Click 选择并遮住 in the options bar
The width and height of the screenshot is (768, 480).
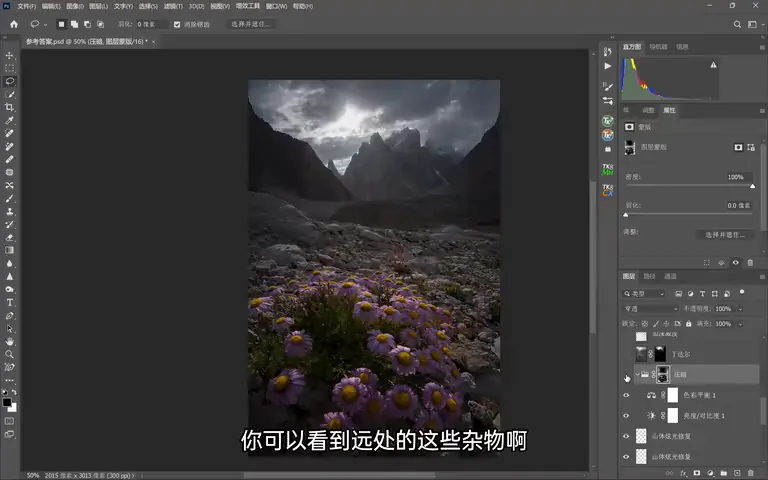click(x=250, y=24)
